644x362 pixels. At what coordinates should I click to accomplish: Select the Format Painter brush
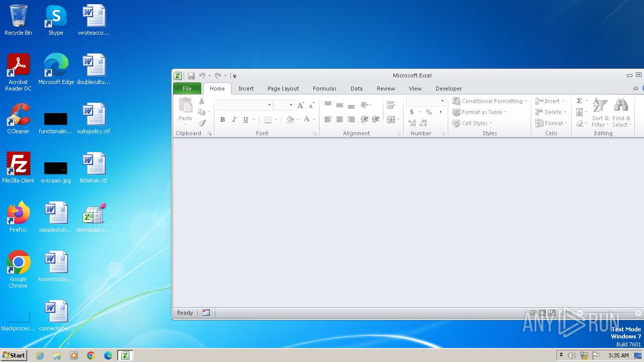coord(202,123)
